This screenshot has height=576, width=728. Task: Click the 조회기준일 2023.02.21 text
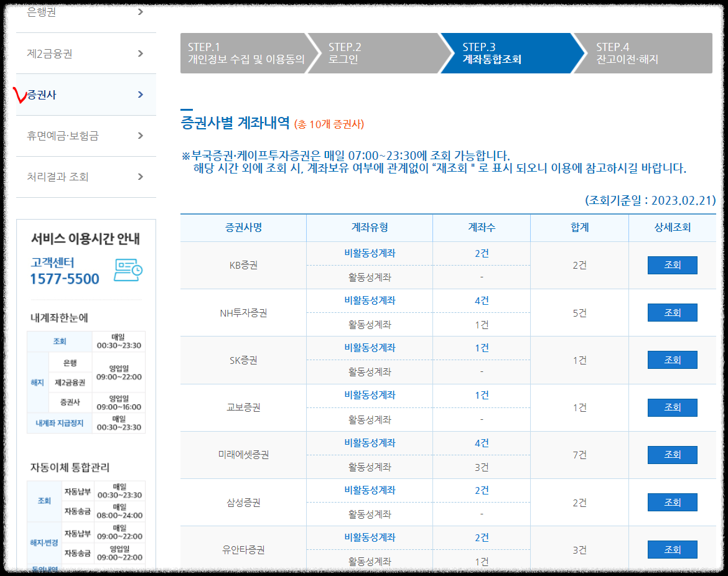pos(650,200)
